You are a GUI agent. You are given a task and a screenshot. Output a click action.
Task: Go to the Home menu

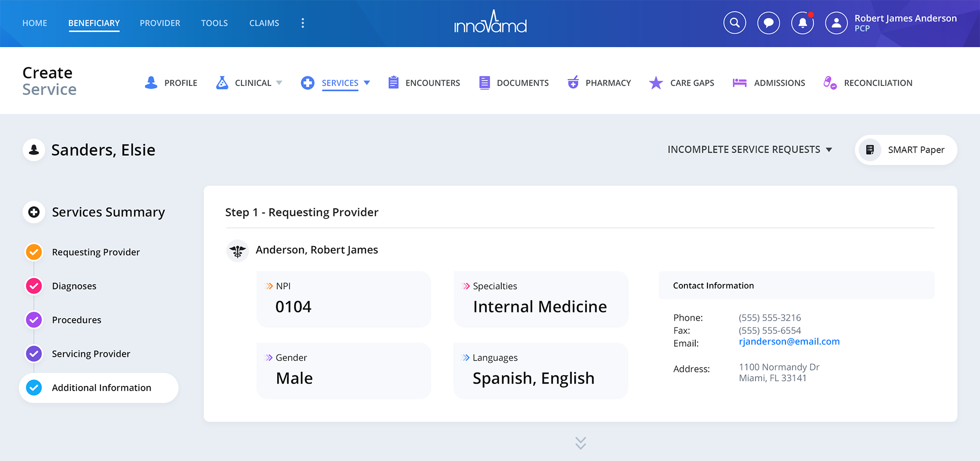[35, 23]
